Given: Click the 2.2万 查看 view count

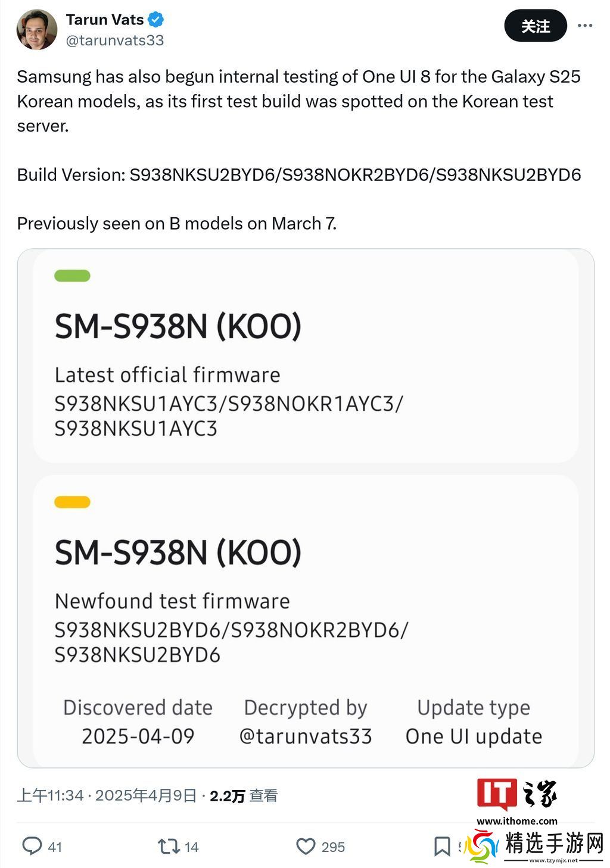Looking at the screenshot, I should coord(243,796).
